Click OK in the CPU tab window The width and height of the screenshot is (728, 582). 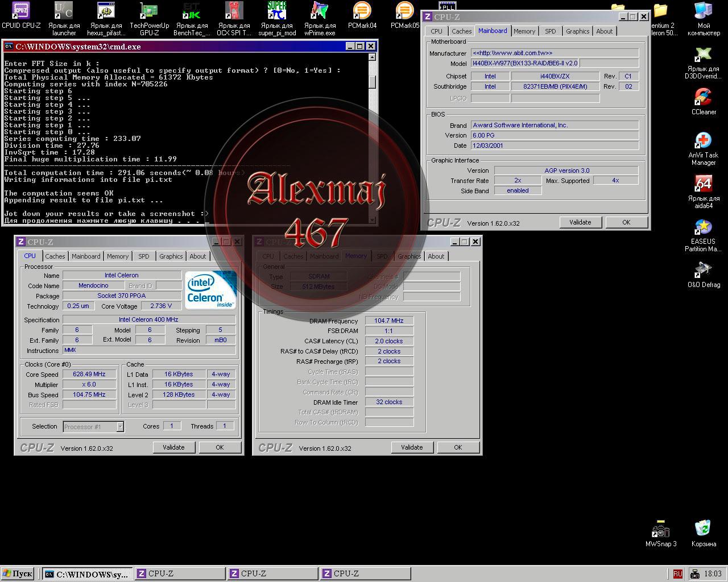tap(220, 447)
